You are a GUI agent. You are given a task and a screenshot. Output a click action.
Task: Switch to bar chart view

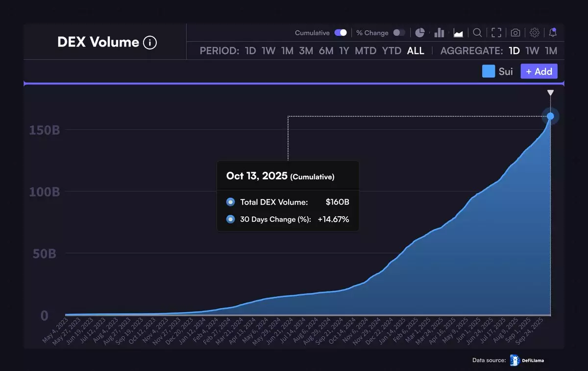(439, 33)
